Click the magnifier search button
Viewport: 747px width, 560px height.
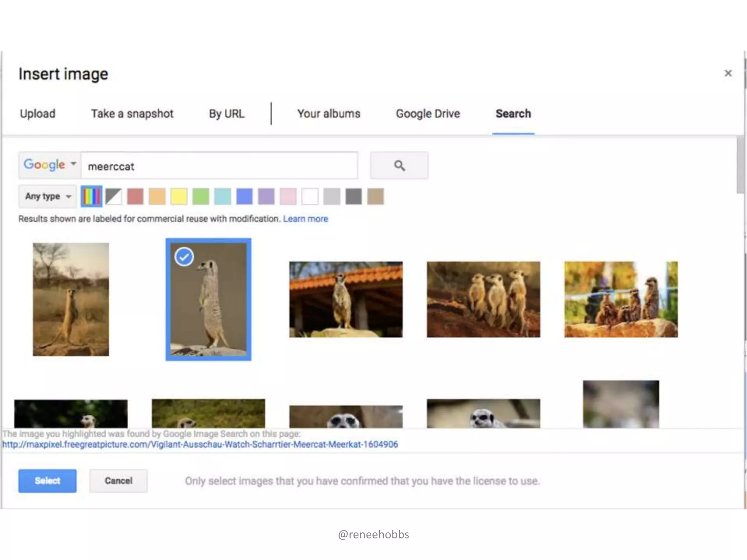click(x=399, y=166)
